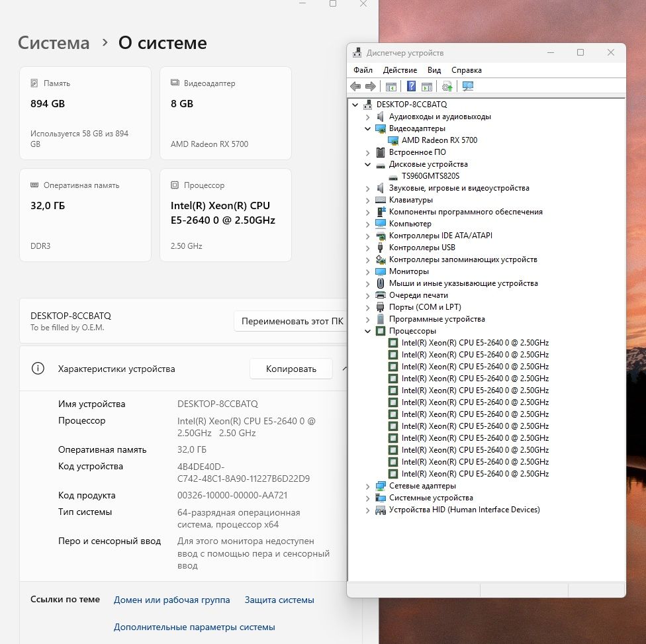Collapse the Дисковые устройства category chevron
646x644 pixels.
368,164
